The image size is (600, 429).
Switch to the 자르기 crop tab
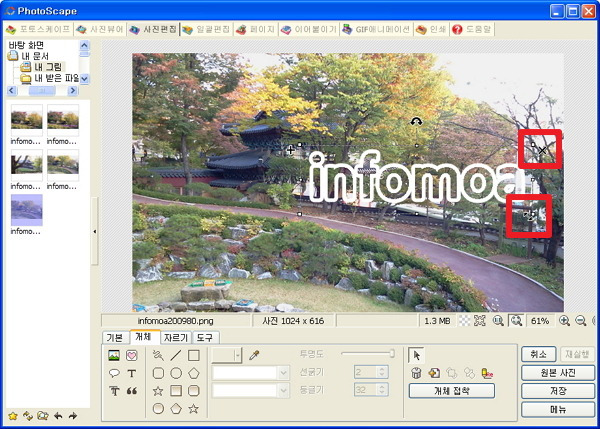(x=176, y=338)
